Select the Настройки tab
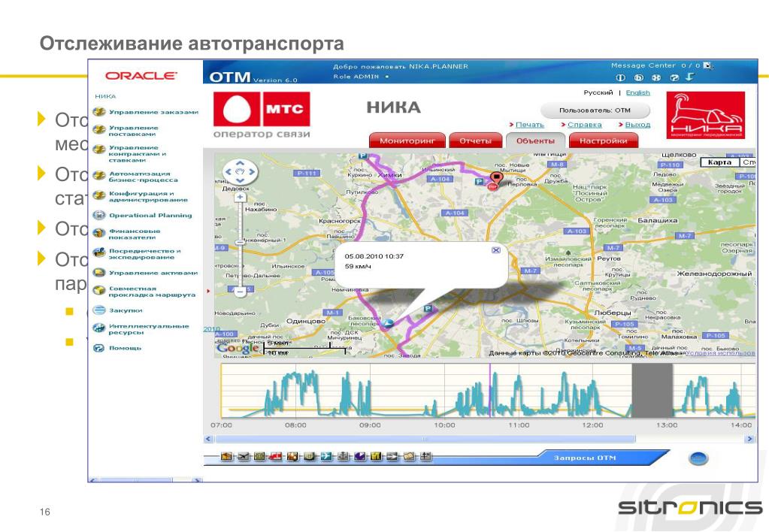 pos(603,141)
